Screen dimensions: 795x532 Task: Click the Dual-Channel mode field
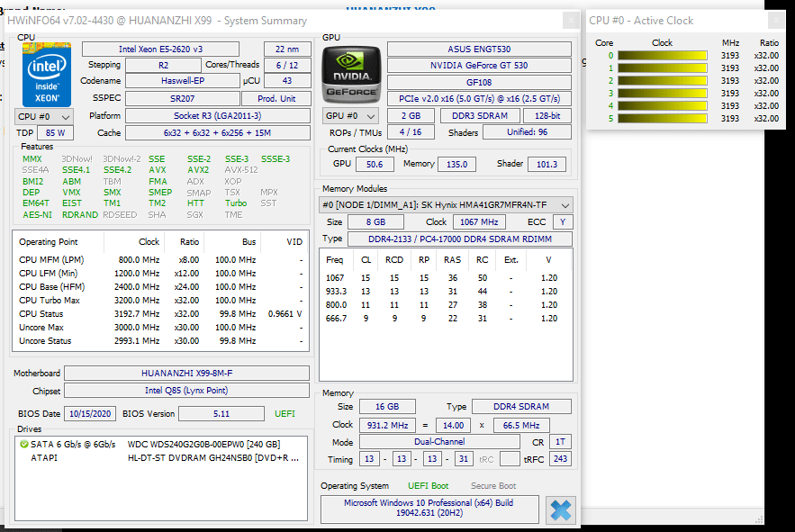click(439, 442)
